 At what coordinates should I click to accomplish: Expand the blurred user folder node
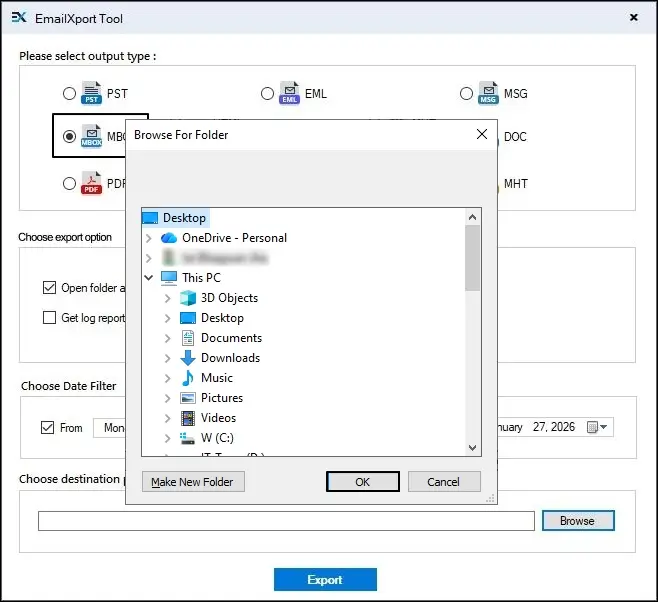click(x=149, y=258)
